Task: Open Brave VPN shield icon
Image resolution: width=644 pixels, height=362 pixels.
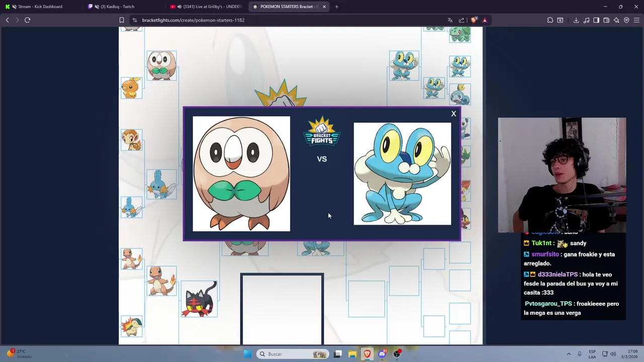Action: 626,20
